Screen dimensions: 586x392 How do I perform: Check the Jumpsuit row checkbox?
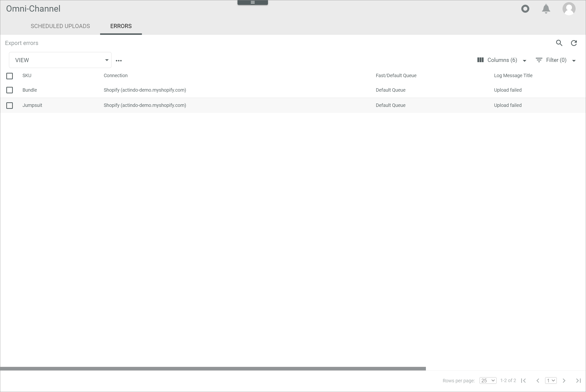[x=9, y=105]
